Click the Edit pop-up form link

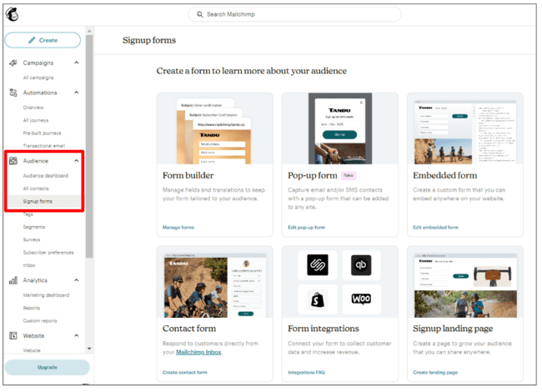click(x=306, y=228)
